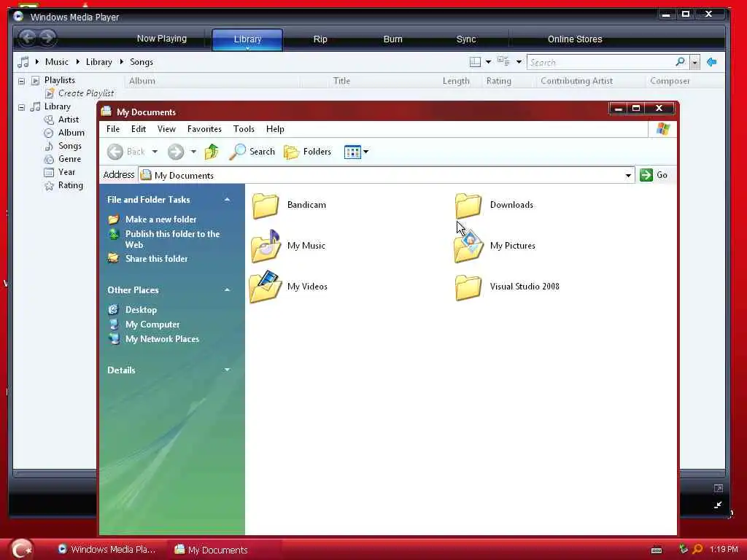747x560 pixels.
Task: Open the Views dropdown arrow
Action: [366, 152]
